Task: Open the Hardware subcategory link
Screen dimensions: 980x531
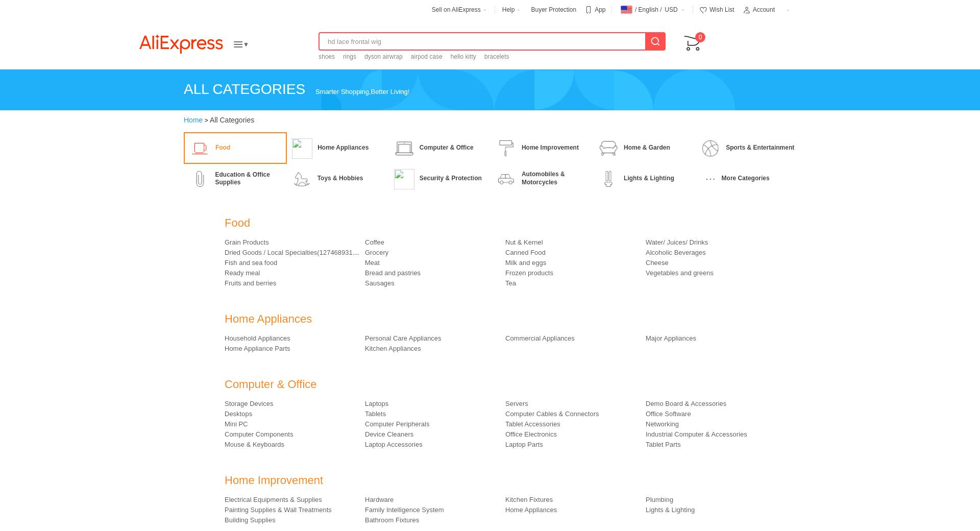Action: coord(379,500)
